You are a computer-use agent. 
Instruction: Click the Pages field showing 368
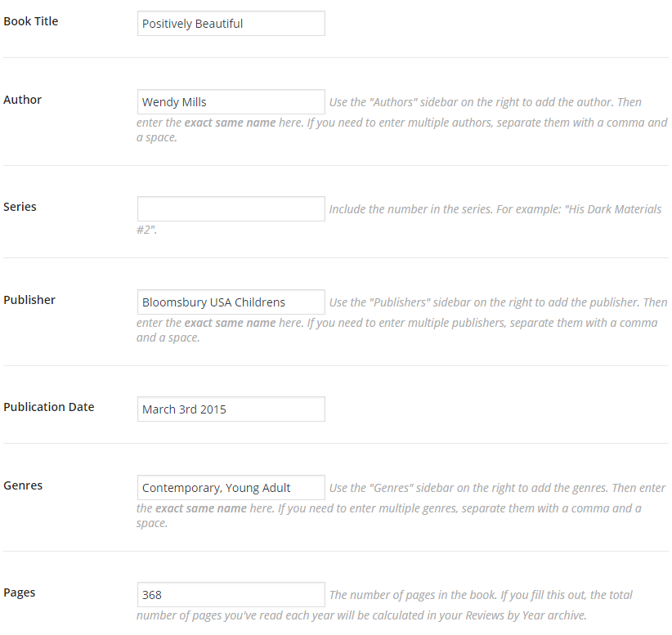click(x=231, y=595)
